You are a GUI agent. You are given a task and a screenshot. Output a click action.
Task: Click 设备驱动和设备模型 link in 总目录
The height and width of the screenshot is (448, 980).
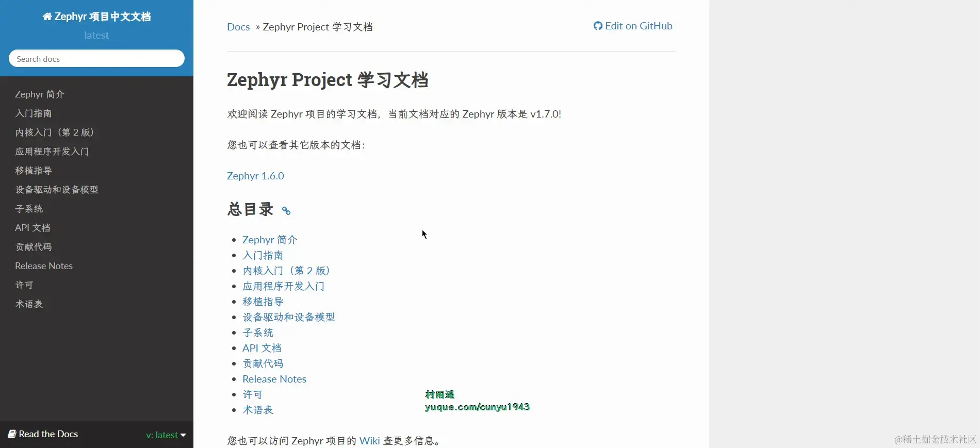(x=289, y=317)
